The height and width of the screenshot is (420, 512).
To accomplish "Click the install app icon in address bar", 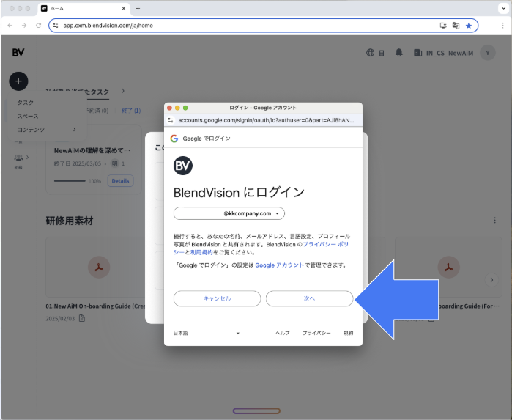I will point(443,26).
